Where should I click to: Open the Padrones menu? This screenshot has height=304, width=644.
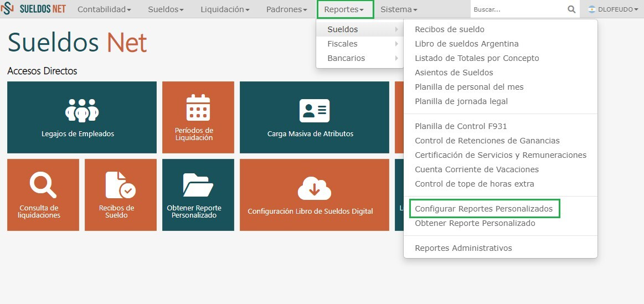click(x=287, y=9)
